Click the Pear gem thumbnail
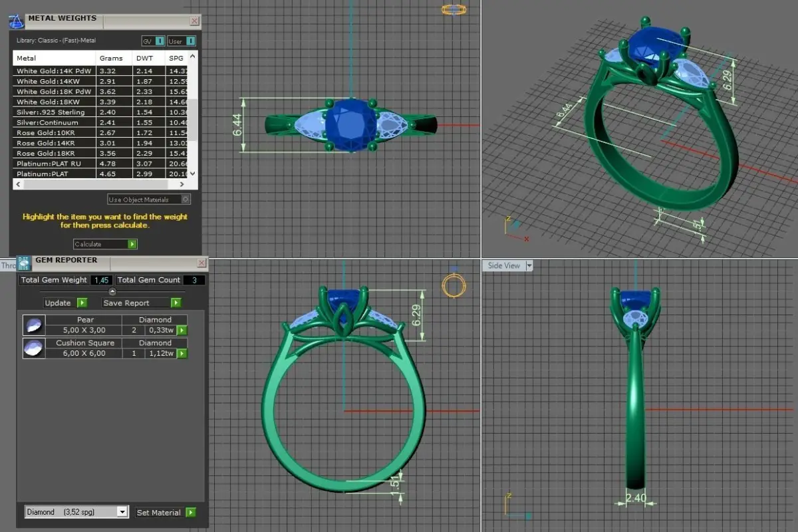798x532 pixels. [x=34, y=325]
